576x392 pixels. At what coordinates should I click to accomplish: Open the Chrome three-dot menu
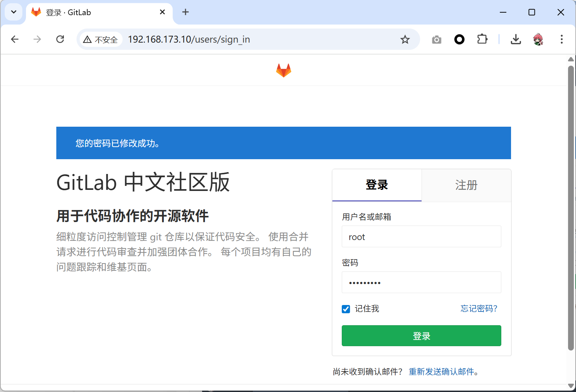click(561, 39)
